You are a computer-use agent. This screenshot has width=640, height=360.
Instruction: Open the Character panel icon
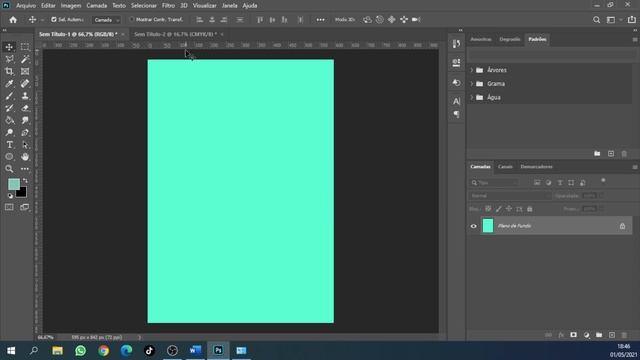coord(456,101)
